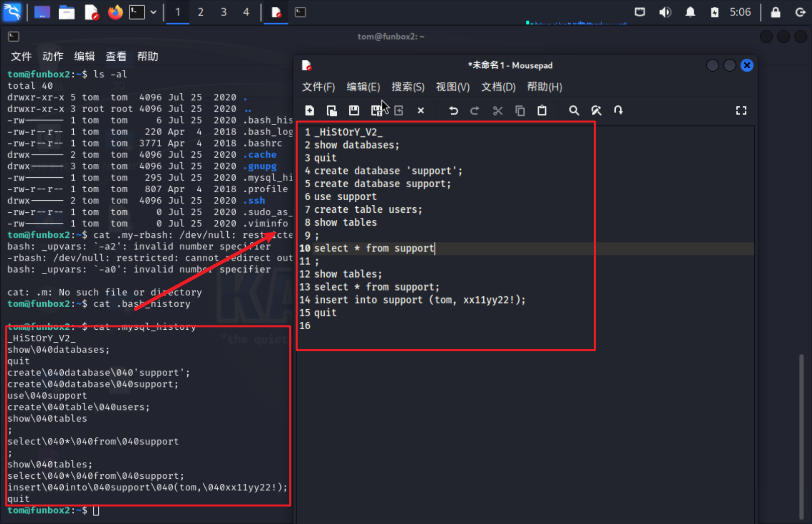The image size is (812, 524).
Task: Click the insert into support line in Mousepad
Action: (420, 300)
